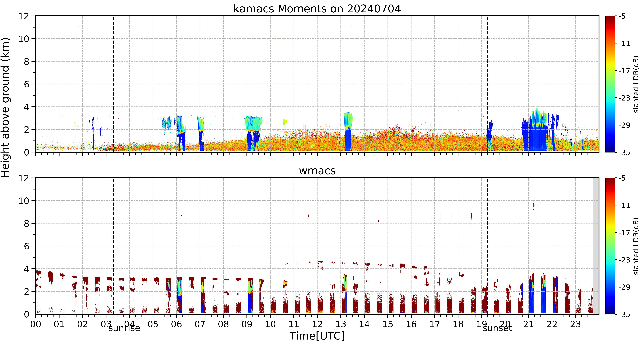This screenshot has width=644, height=346.
Task: Click x-axis tick label '11'
Action: tap(294, 324)
